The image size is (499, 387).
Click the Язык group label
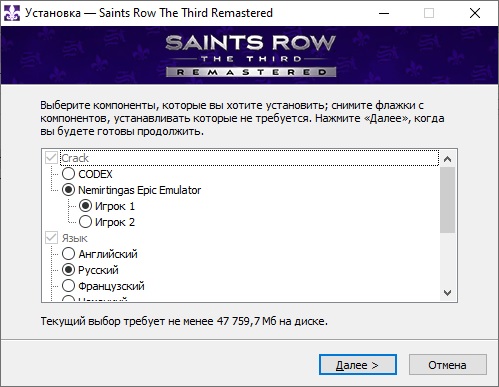point(74,238)
